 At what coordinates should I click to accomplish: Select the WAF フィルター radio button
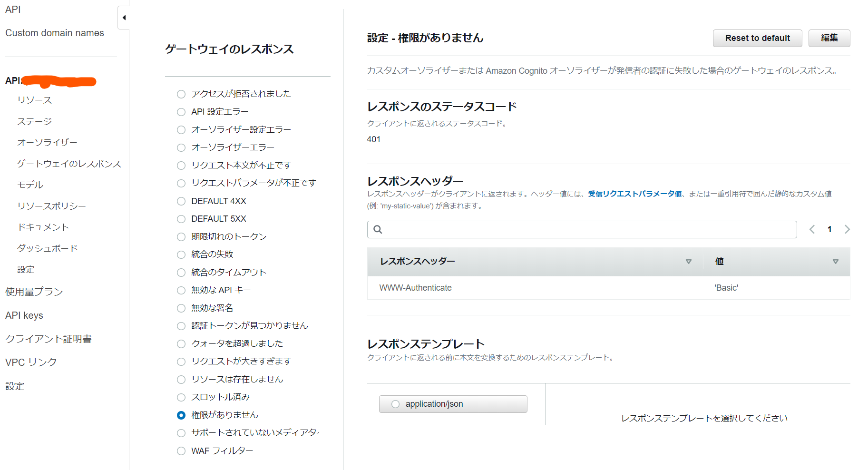click(181, 451)
